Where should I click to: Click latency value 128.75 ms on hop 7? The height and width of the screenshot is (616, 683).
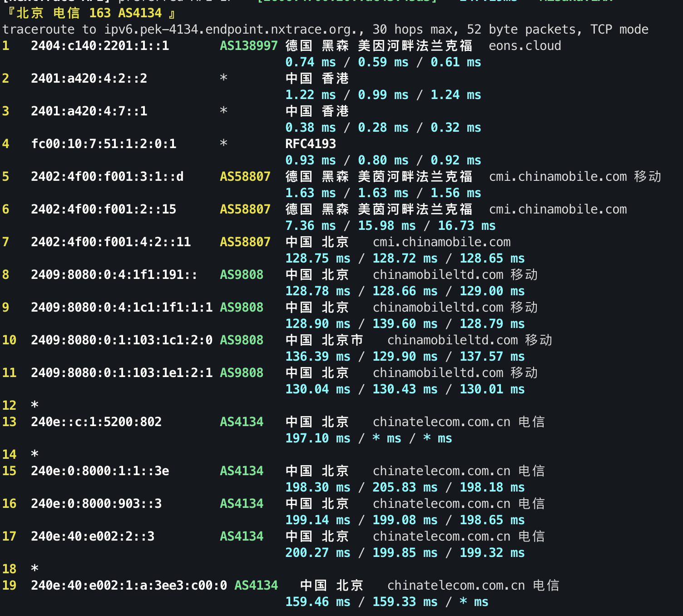coord(317,258)
